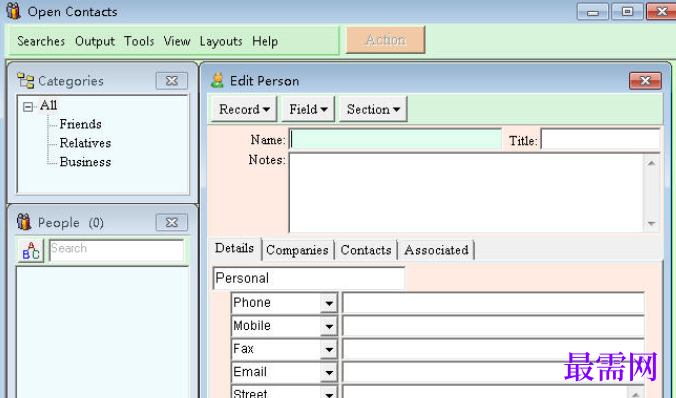Open the Tools menu
This screenshot has width=676, height=398.
(139, 41)
